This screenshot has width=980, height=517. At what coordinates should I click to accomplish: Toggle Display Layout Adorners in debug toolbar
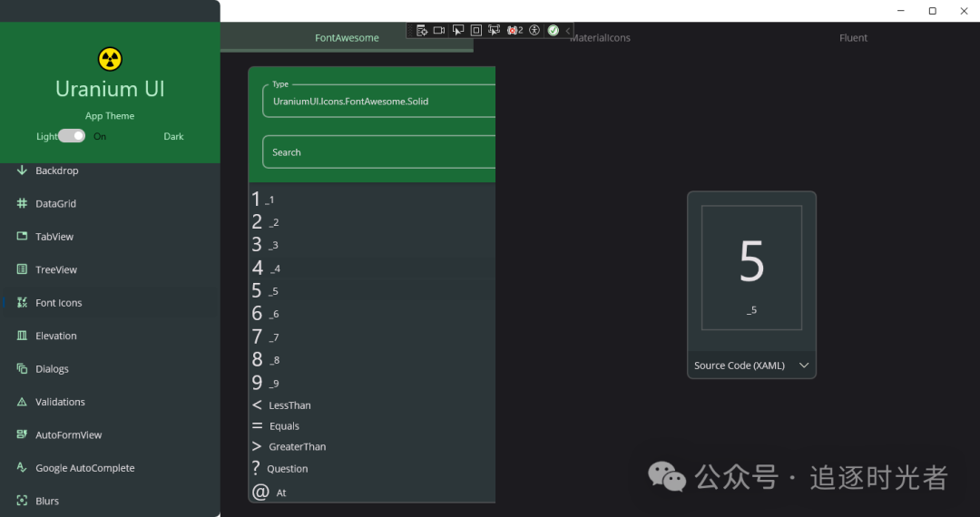click(476, 30)
